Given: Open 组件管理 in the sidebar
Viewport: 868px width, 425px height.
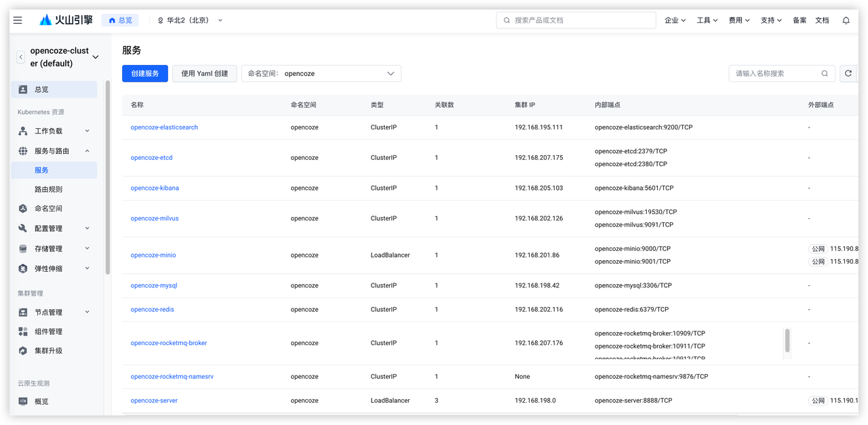Looking at the screenshot, I should 48,331.
